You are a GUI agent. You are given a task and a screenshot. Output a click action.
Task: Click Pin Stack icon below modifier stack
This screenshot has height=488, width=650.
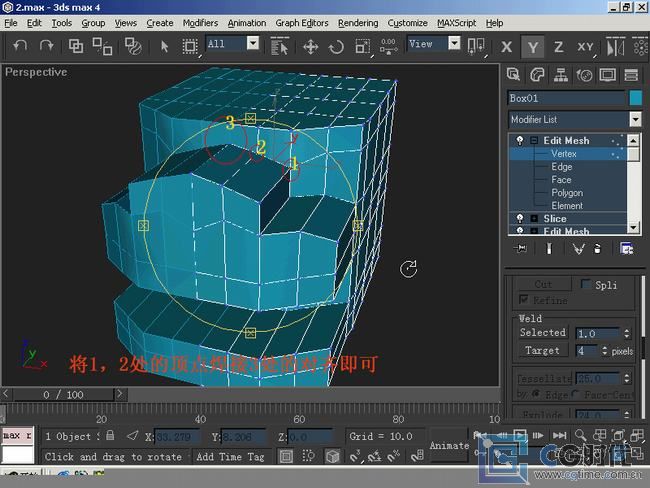point(520,248)
